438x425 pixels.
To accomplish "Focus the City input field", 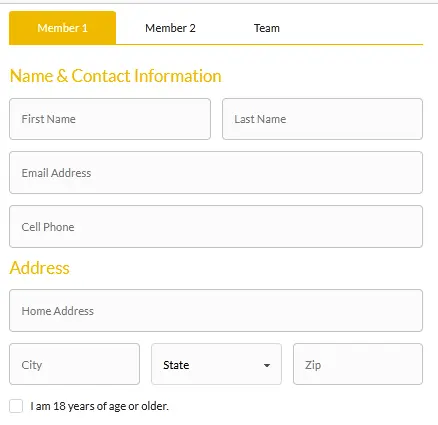I will [x=74, y=364].
